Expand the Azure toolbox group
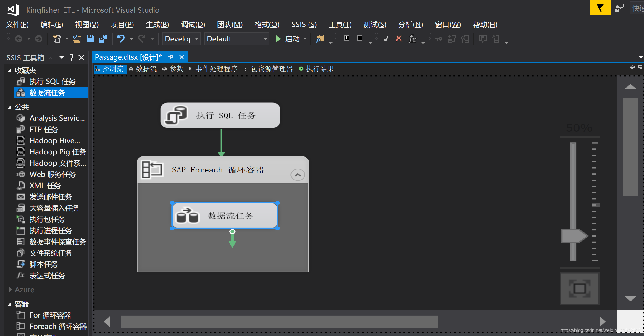Viewport: 644px width, 336px height. click(x=11, y=290)
